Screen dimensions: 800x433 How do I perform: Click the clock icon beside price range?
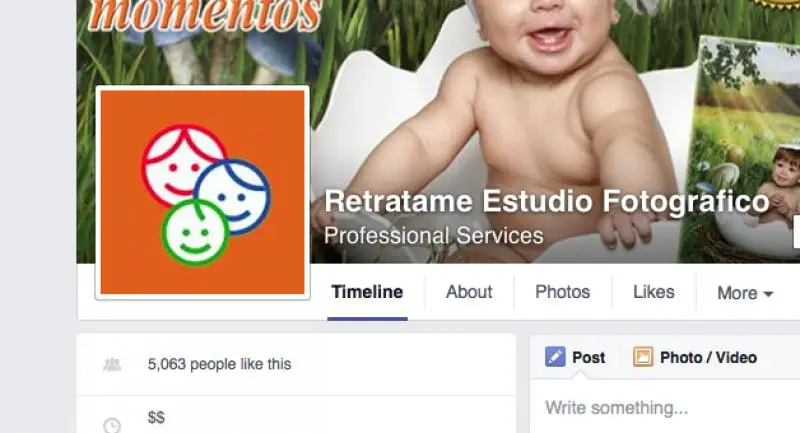click(x=112, y=425)
